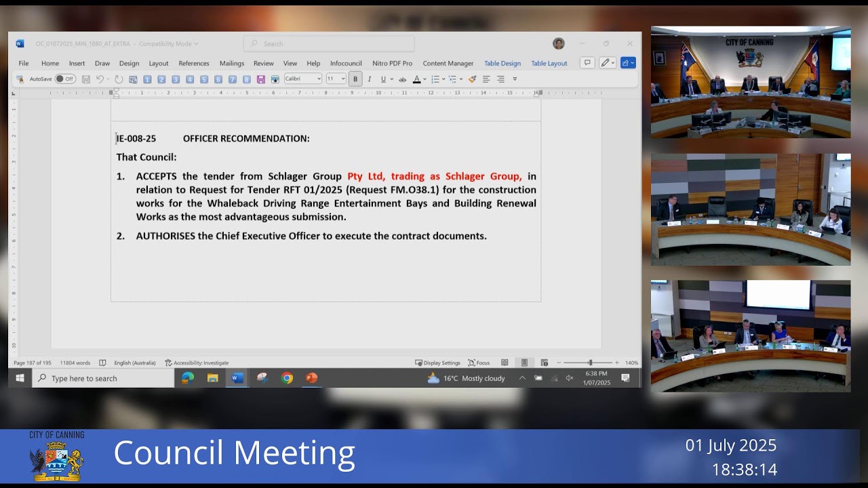
Task: Align text left in toolbar
Action: [486, 79]
